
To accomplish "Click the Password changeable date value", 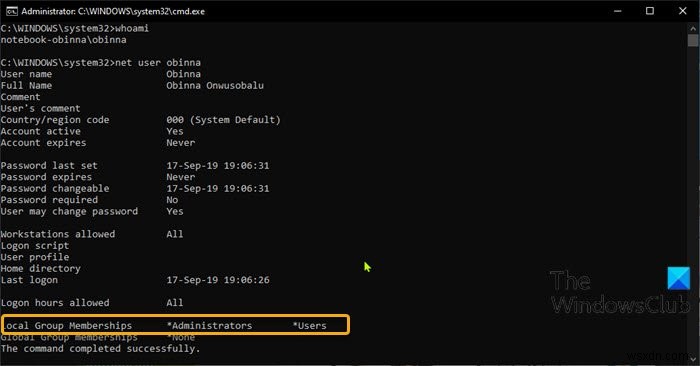I will [x=218, y=188].
